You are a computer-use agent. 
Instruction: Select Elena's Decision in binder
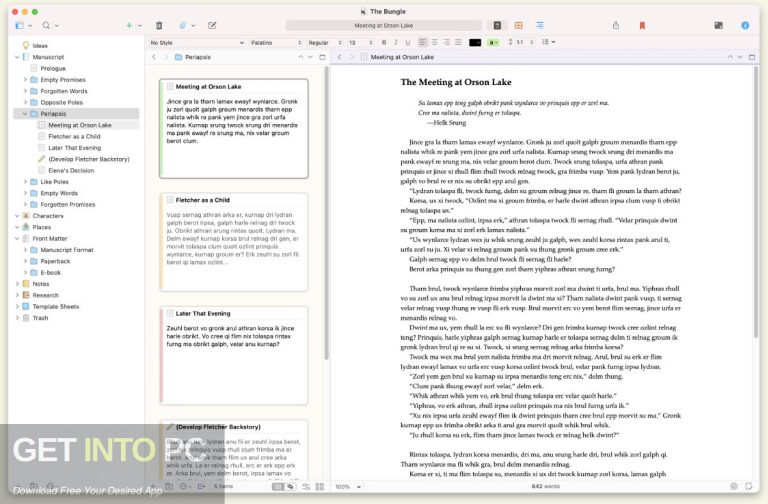click(71, 170)
